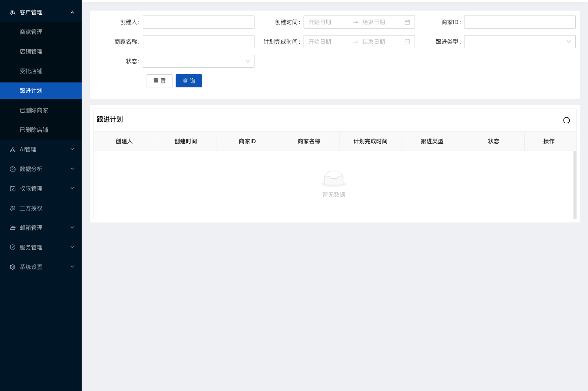
Task: Open 已删除店铺 page
Action: [x=41, y=130]
